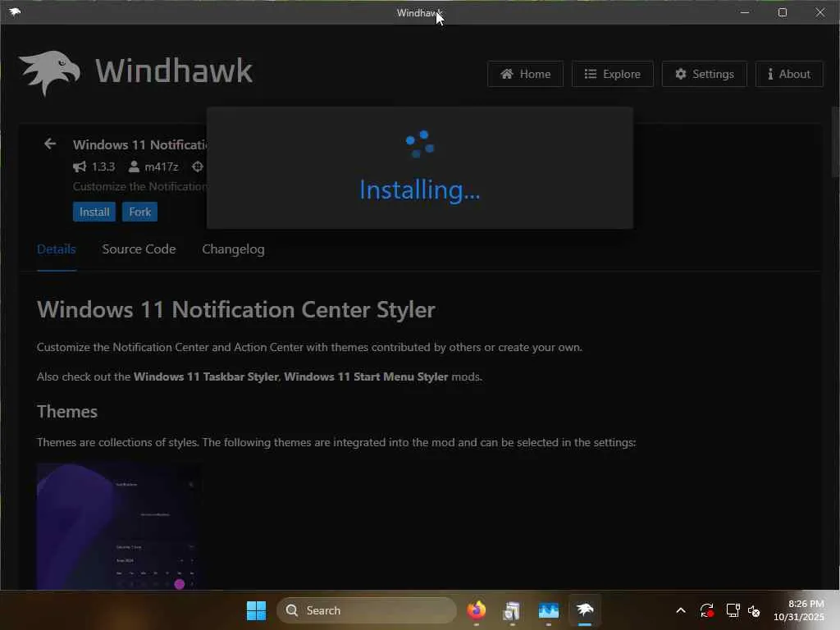Click the sync status tray icon

[706, 610]
